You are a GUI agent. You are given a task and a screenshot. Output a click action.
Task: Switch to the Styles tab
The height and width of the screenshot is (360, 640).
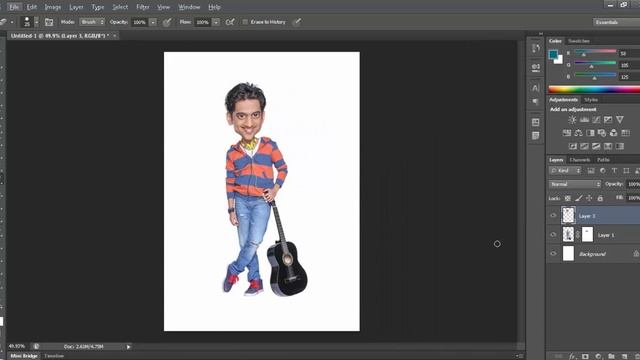pyautogui.click(x=591, y=100)
